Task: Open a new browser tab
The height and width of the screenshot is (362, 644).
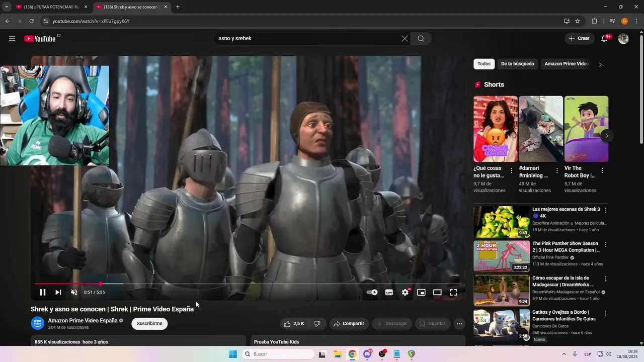Action: click(178, 7)
